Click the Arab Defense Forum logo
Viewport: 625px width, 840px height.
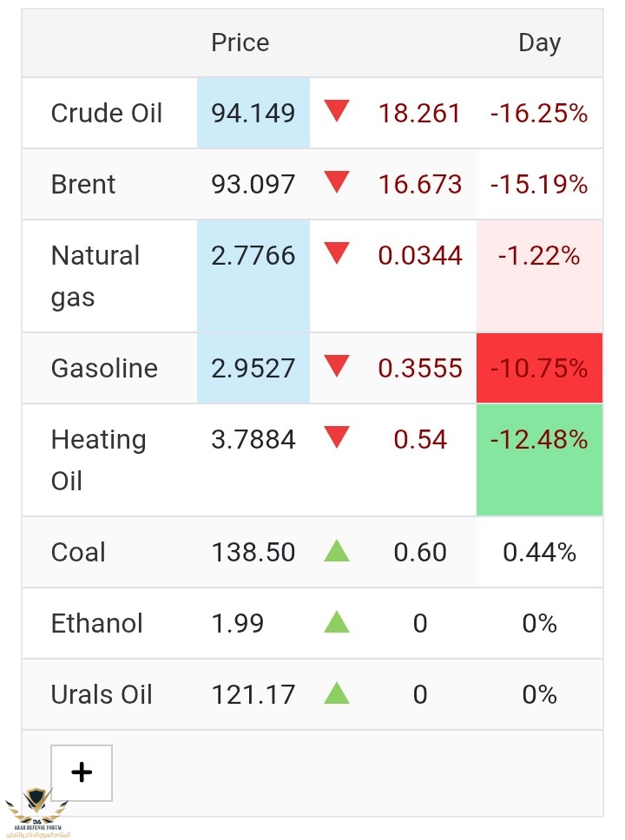pyautogui.click(x=37, y=812)
